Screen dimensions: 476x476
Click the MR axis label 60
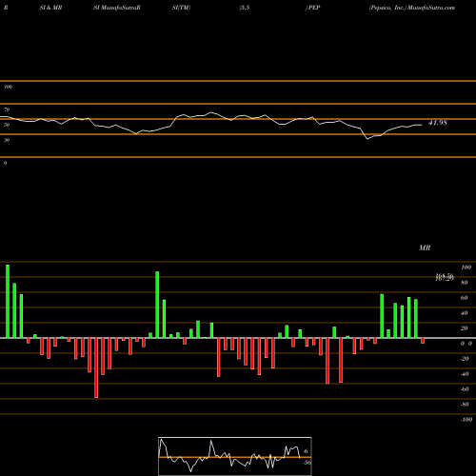click(x=465, y=298)
